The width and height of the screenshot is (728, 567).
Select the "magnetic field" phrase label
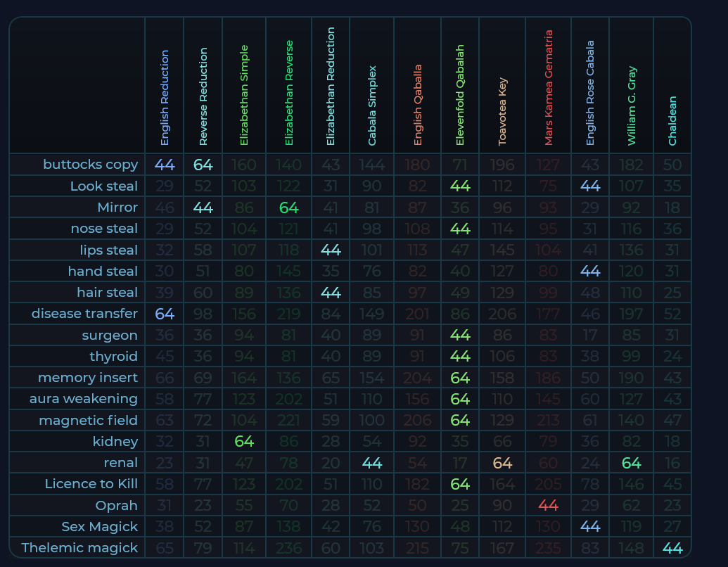coord(88,420)
